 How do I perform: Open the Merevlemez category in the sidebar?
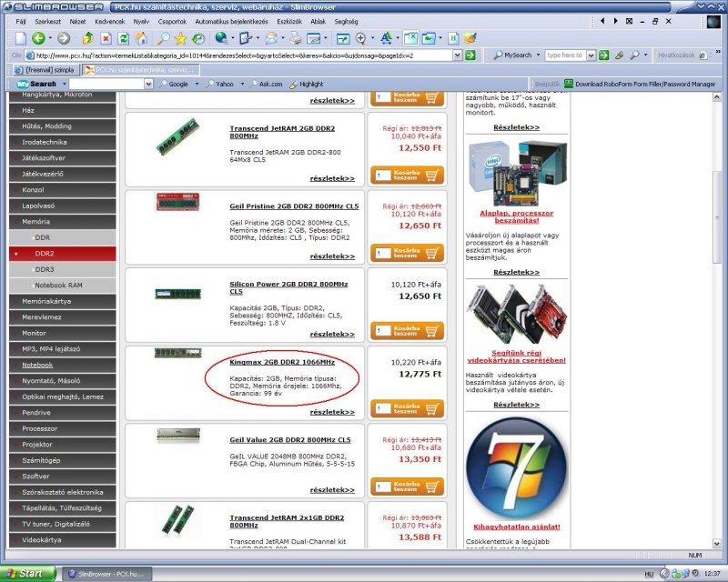62,317
